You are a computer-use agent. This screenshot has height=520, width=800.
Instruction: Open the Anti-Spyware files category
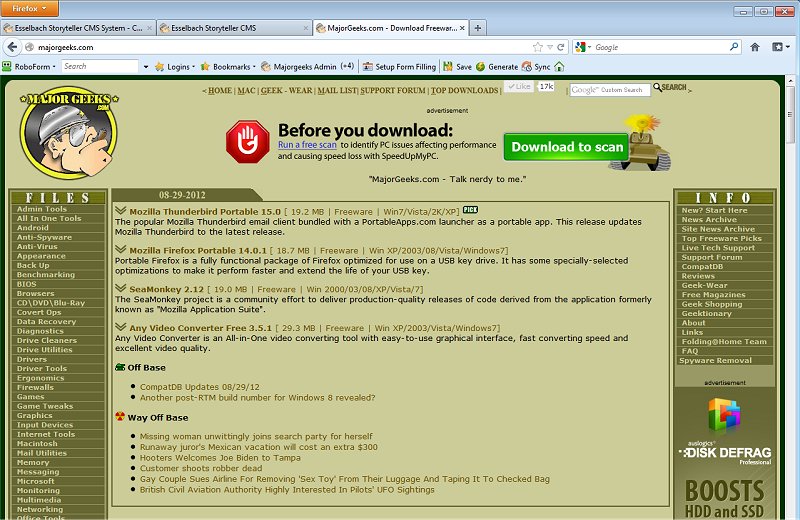(x=44, y=237)
